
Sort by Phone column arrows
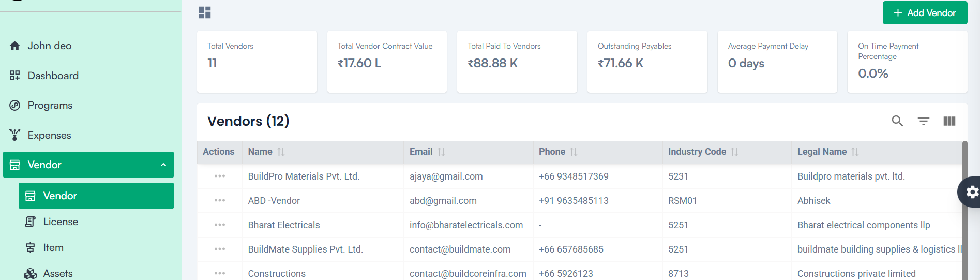[574, 152]
